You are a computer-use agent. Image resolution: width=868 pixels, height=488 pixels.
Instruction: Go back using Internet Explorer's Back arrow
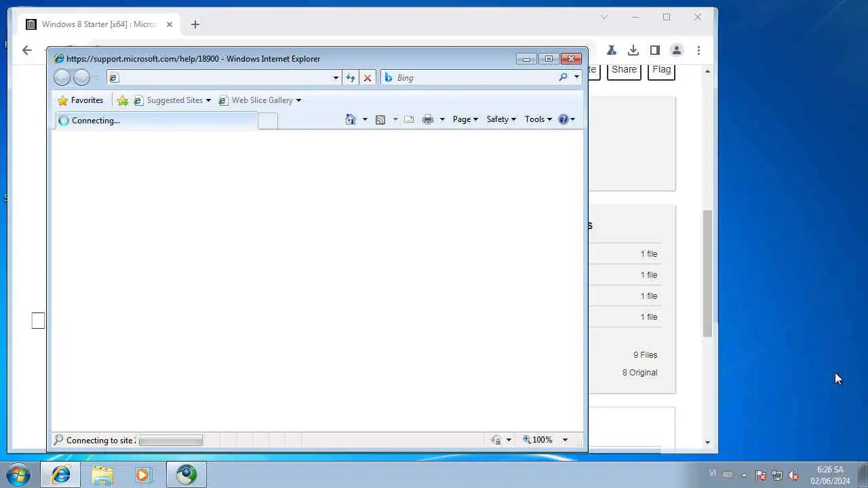click(62, 77)
